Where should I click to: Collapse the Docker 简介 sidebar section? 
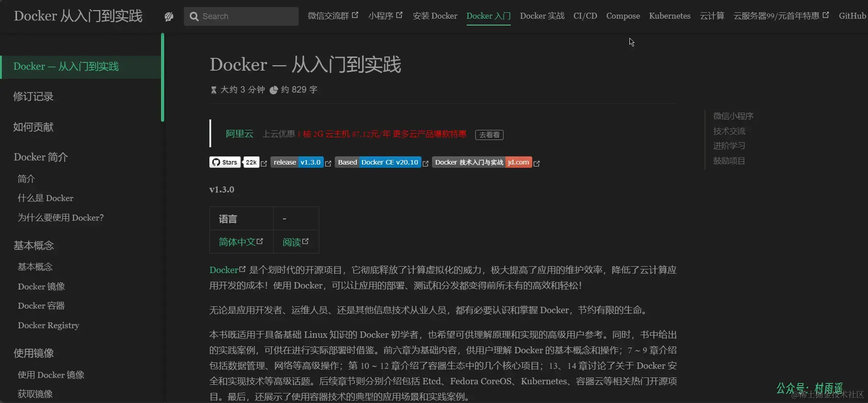(x=41, y=157)
